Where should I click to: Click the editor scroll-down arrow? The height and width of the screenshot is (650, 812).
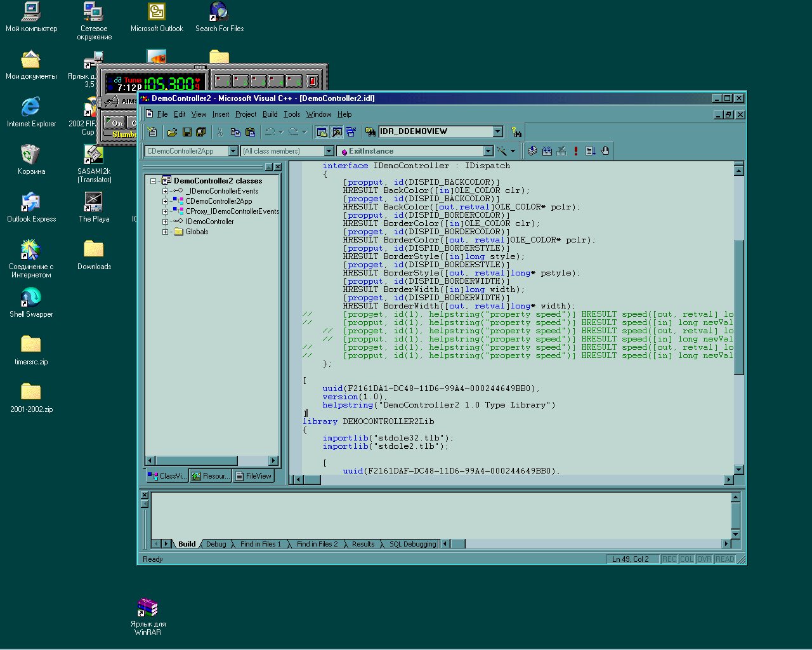(738, 470)
